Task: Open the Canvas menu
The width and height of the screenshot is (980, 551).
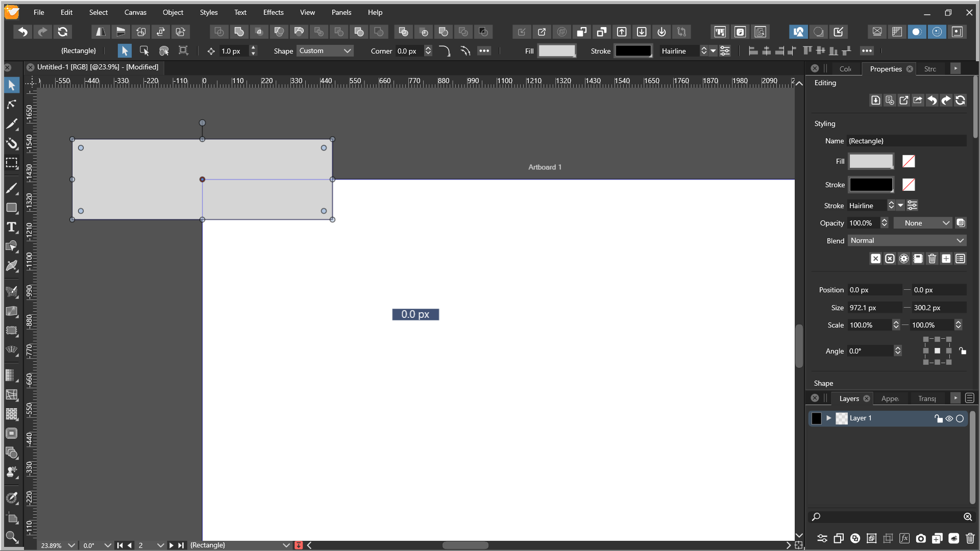Action: (135, 12)
